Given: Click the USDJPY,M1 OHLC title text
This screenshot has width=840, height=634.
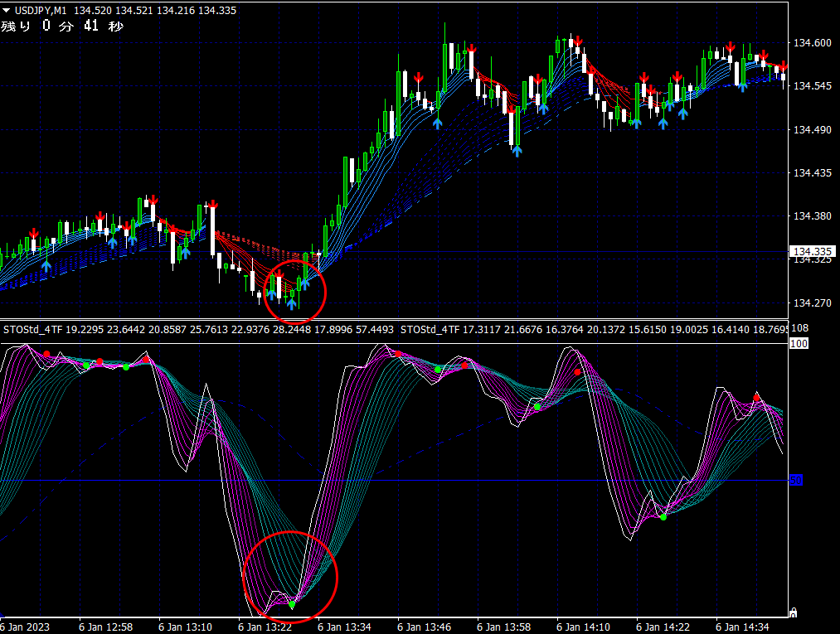Looking at the screenshot, I should (125, 10).
